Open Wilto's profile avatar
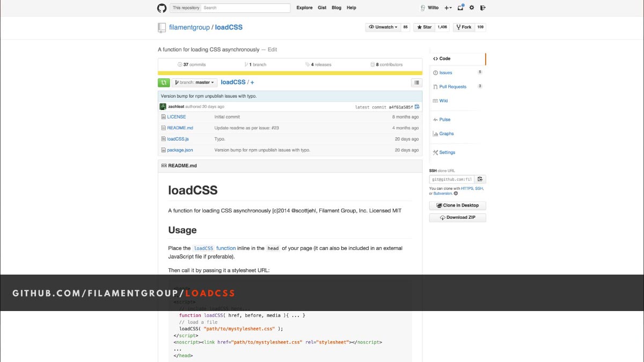The height and width of the screenshot is (362, 644). [422, 8]
